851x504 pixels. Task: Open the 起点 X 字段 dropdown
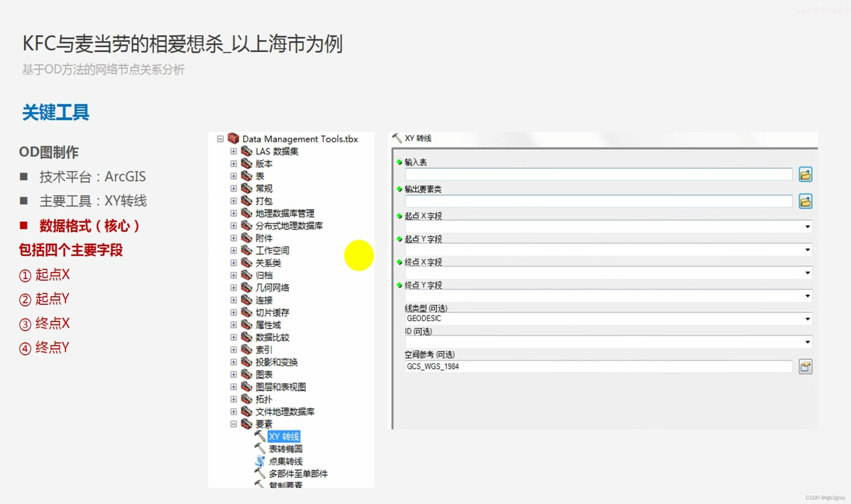(x=808, y=227)
